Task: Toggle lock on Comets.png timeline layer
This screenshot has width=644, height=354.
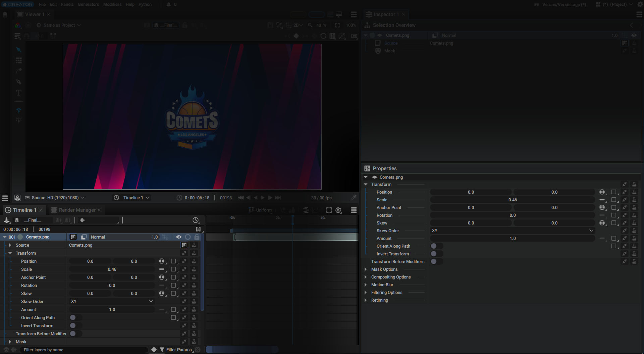Action: [x=197, y=237]
